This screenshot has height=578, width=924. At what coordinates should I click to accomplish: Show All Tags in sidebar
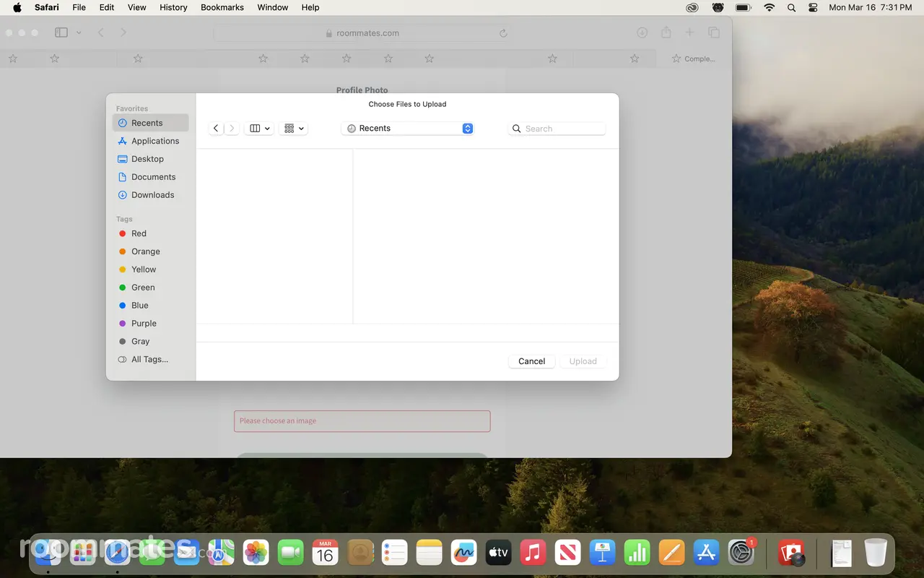point(149,359)
